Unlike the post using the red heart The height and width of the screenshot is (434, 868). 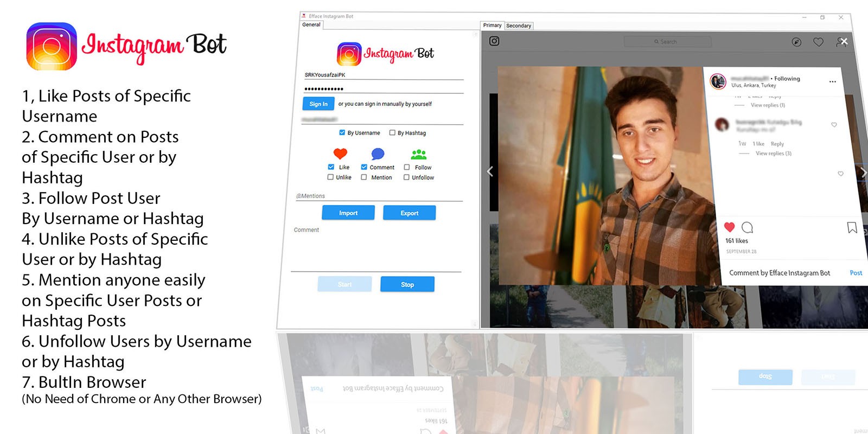(x=730, y=227)
